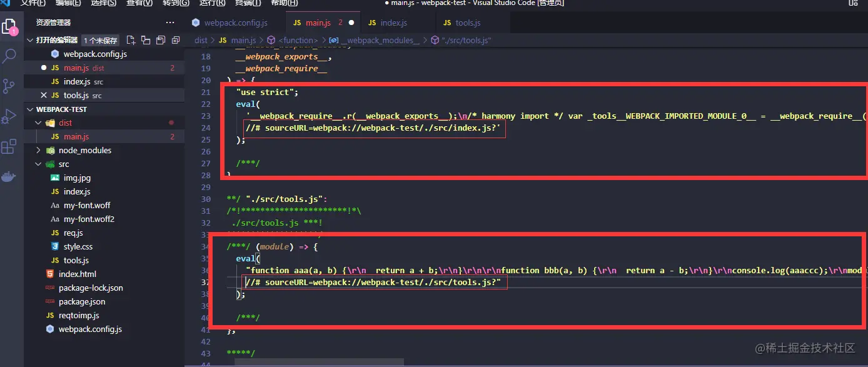This screenshot has width=868, height=367.
Task: Open the 运行(R) menu
Action: point(212,3)
